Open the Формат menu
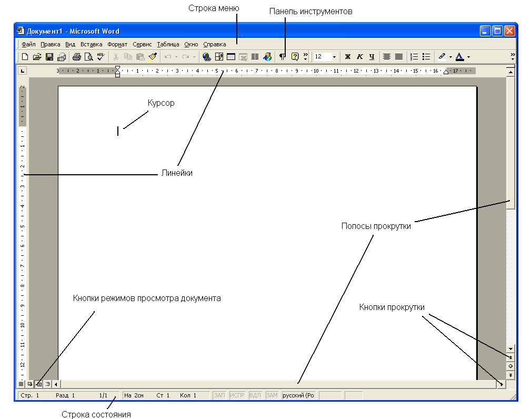Image resolution: width=532 pixels, height=419 pixels. [117, 44]
